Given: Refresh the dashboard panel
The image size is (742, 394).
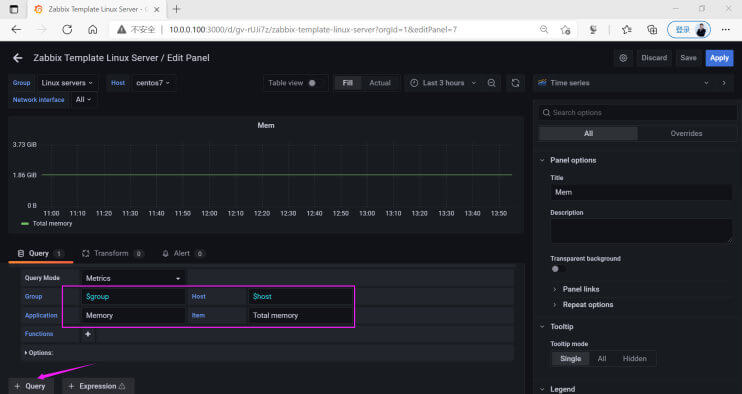Looking at the screenshot, I should [515, 83].
